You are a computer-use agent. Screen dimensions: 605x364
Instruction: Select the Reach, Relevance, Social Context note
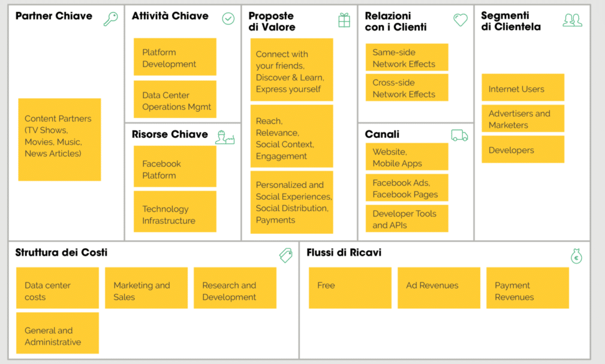[291, 136]
